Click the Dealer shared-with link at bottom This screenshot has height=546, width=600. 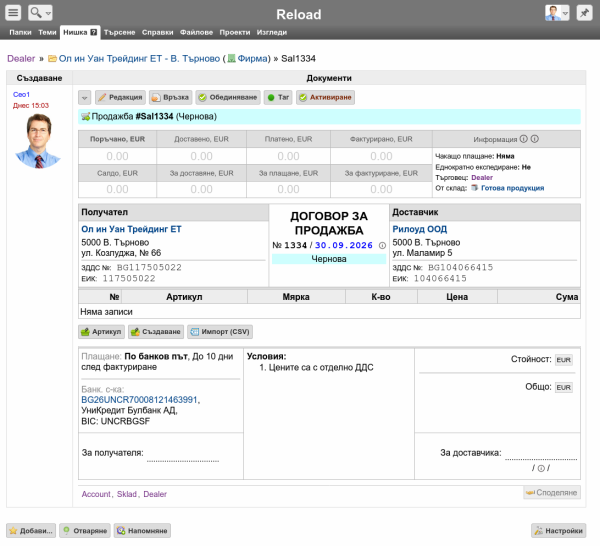coord(155,494)
